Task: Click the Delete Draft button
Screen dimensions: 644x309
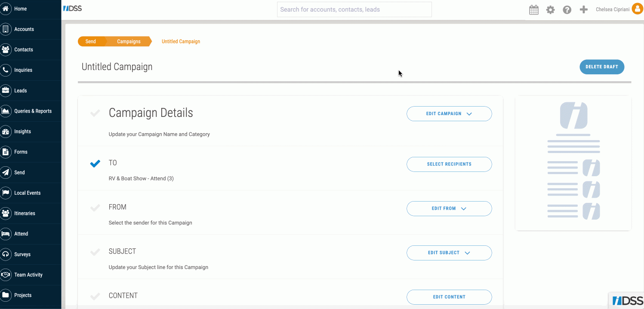Action: tap(601, 67)
